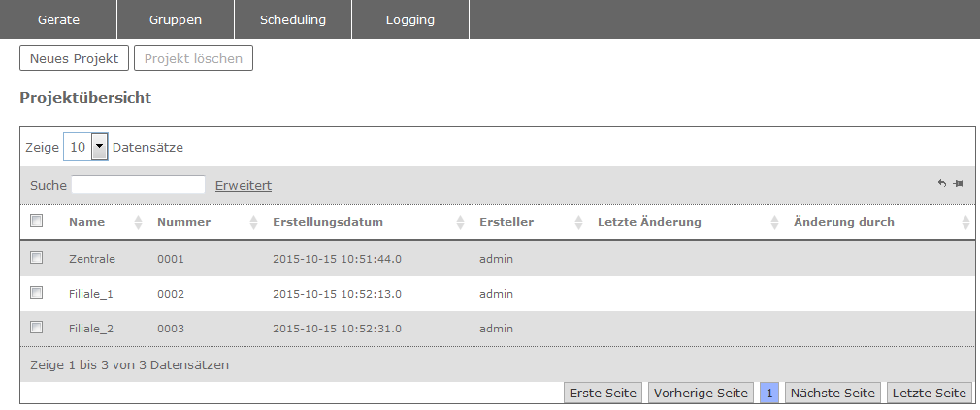Toggle the Filiale_2 row checkbox
Image resolution: width=980 pixels, height=410 pixels.
point(37,328)
